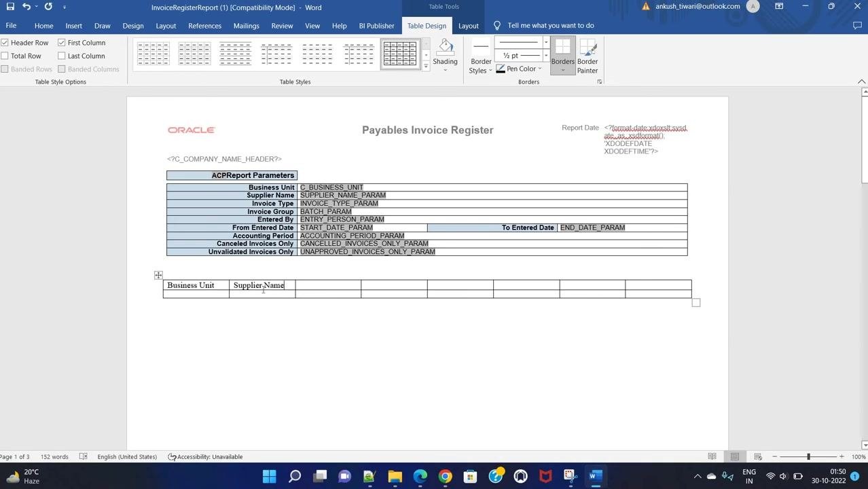This screenshot has height=489, width=868.
Task: Click Banded Rows checkbox
Action: (5, 69)
